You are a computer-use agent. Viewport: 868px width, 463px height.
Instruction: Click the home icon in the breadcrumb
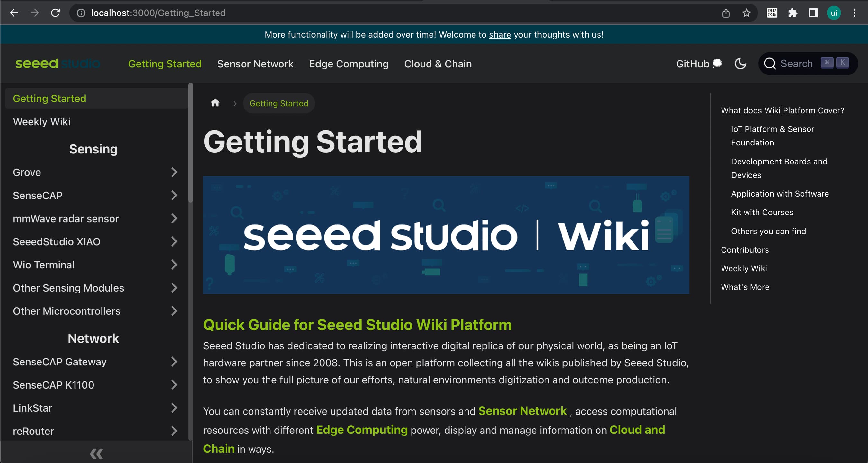click(215, 103)
